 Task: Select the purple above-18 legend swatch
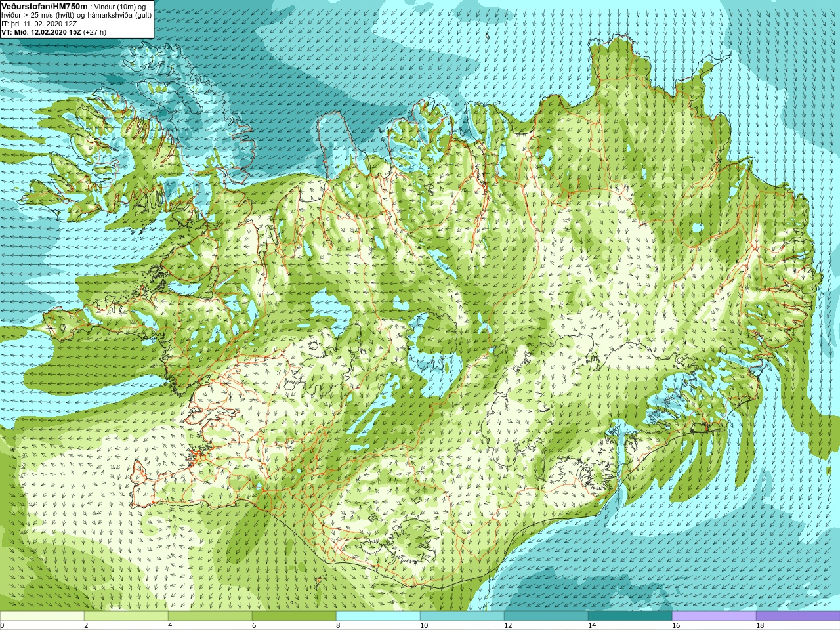[x=798, y=616]
